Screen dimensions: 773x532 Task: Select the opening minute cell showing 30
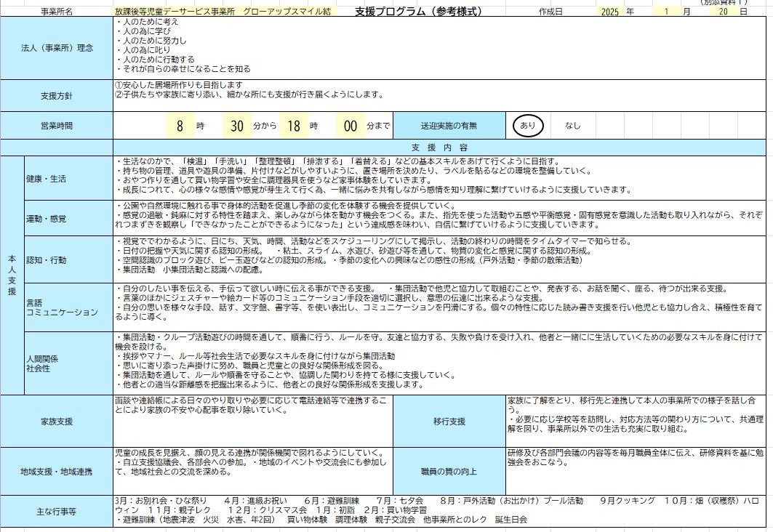tap(237, 126)
